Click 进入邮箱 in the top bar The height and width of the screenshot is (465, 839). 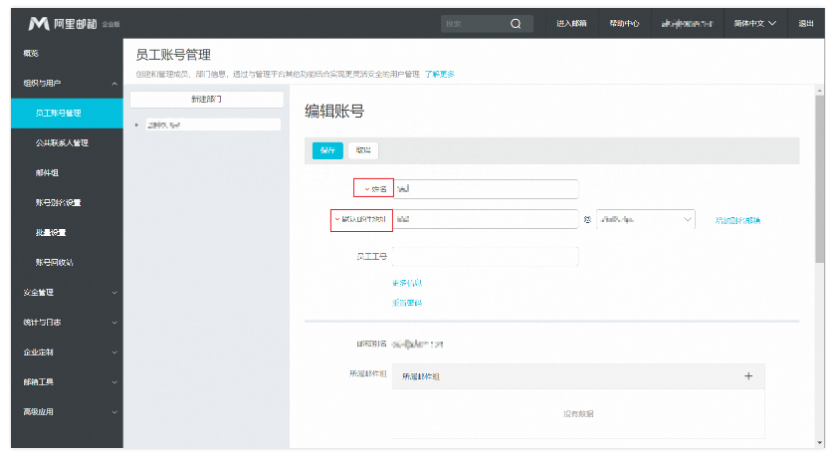click(x=571, y=23)
